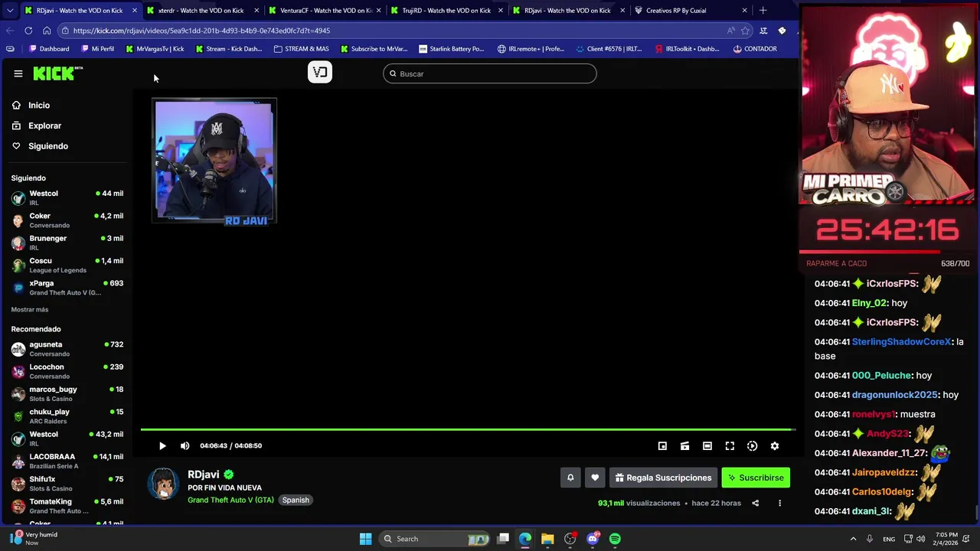Screen dimensions: 980x551
Task: Cast the video to a device
Action: [x=684, y=446]
